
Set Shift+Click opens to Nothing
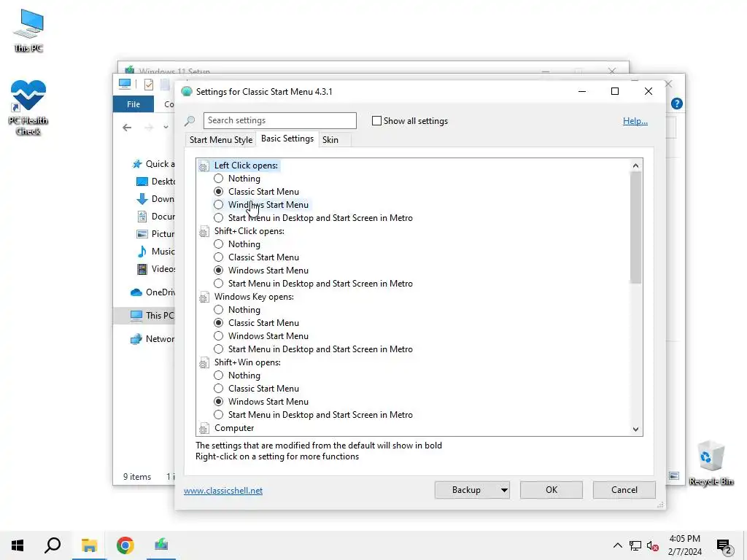pyautogui.click(x=218, y=244)
